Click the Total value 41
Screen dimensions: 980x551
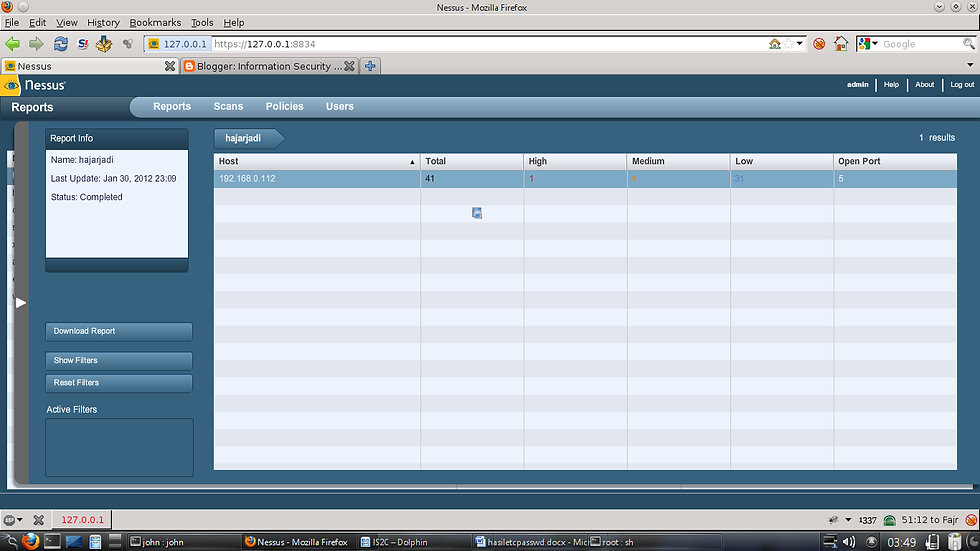point(430,179)
